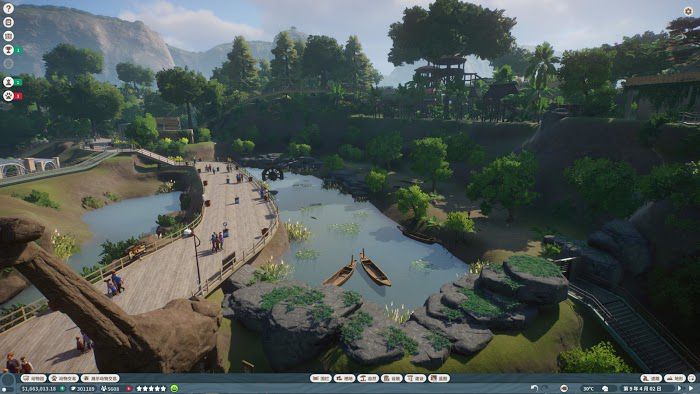Open the small heat map views icon
The width and height of the screenshot is (700, 394).
pos(692,378)
